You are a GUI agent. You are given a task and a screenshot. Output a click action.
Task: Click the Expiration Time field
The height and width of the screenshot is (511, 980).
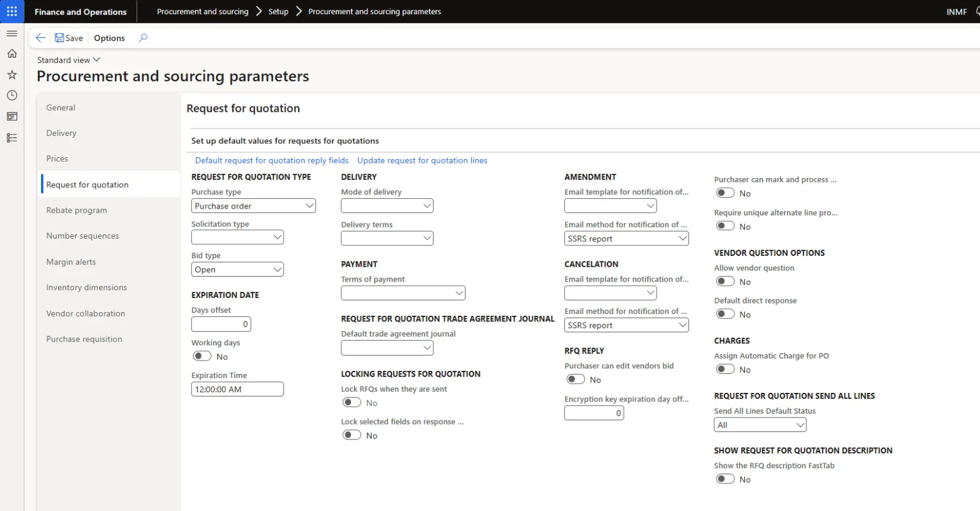click(238, 389)
